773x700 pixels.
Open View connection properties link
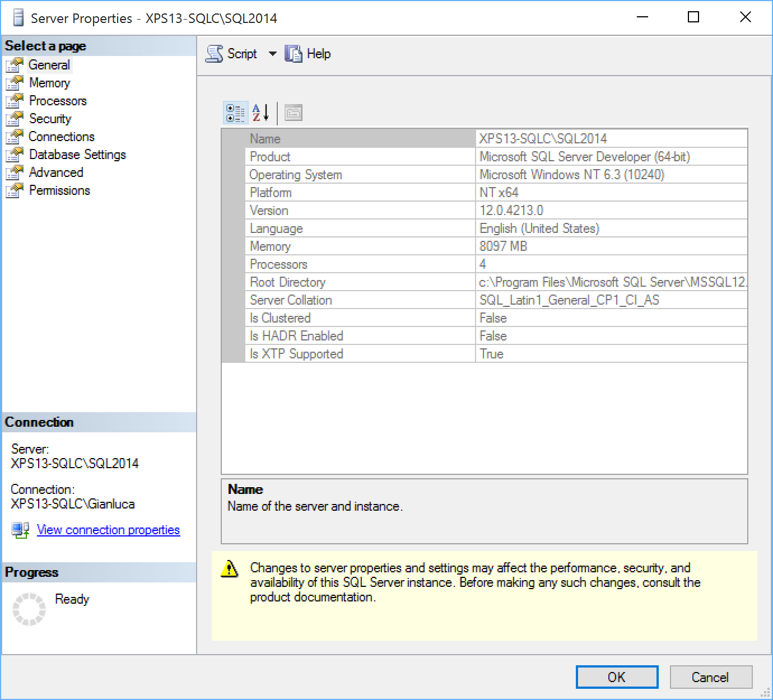[x=108, y=530]
